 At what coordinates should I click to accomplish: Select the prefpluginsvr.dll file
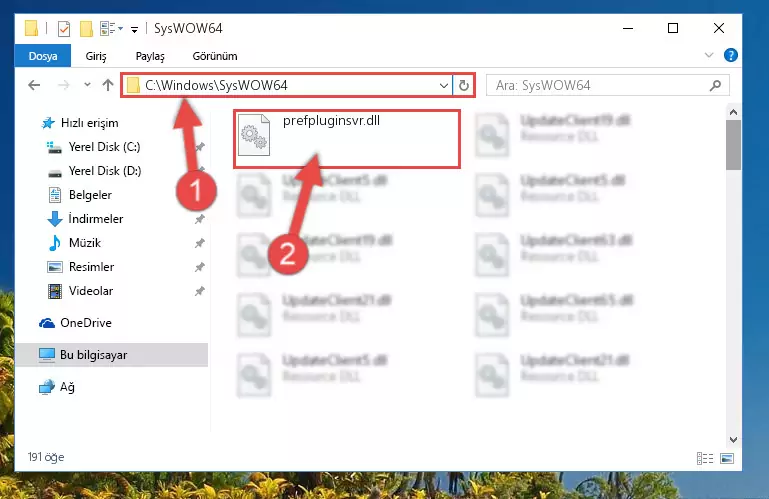point(347,139)
